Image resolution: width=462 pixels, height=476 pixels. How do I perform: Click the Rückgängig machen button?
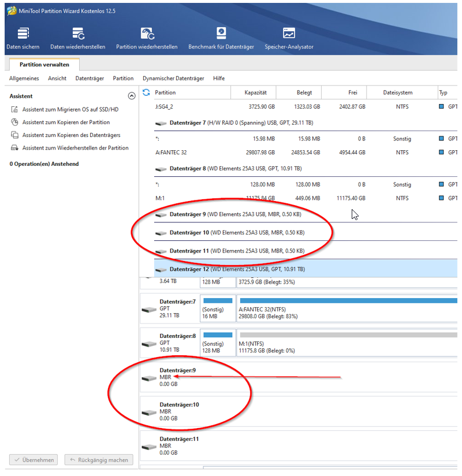(99, 460)
